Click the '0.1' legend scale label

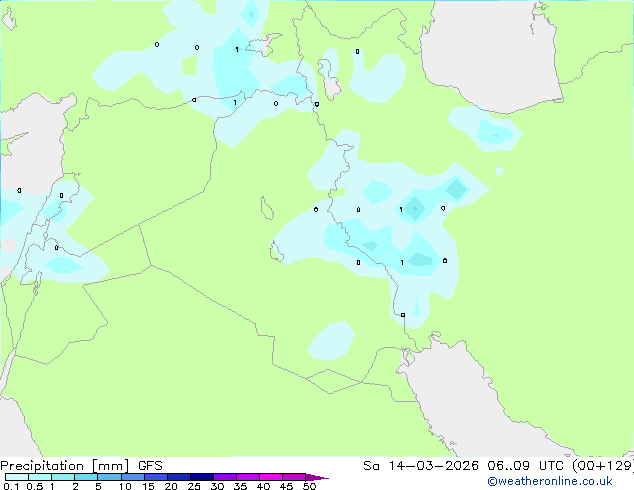(11, 486)
